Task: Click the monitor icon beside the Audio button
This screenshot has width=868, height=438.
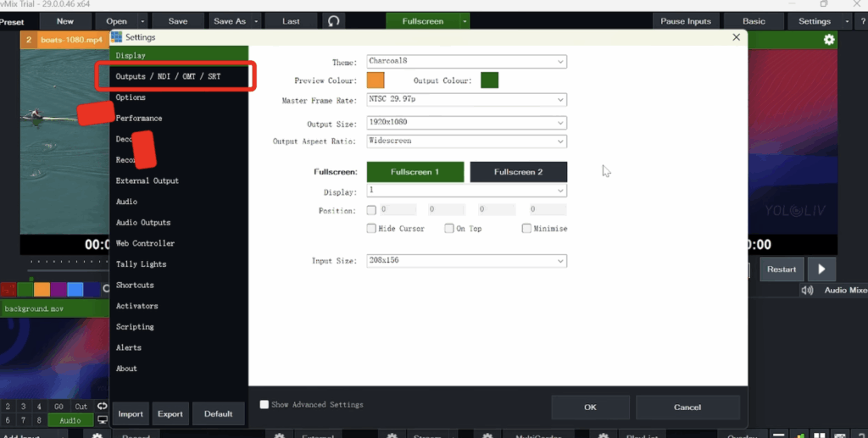Action: (103, 420)
